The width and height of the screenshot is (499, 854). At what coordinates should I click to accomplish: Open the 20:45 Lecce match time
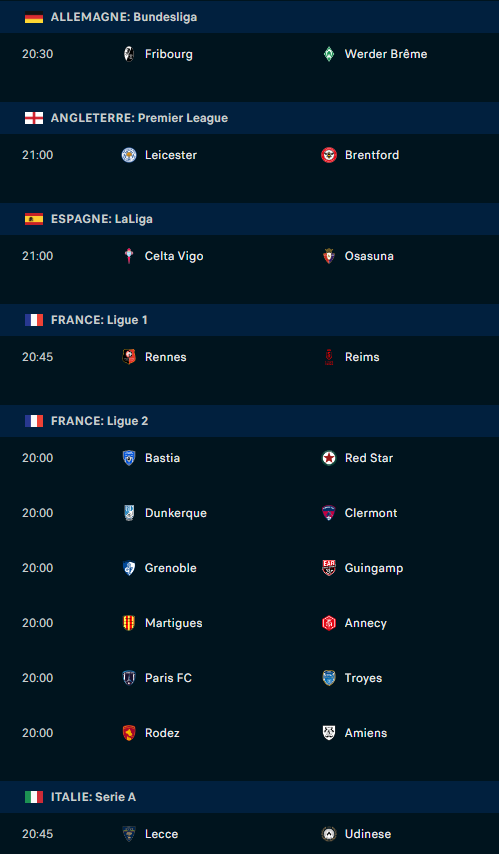(38, 834)
